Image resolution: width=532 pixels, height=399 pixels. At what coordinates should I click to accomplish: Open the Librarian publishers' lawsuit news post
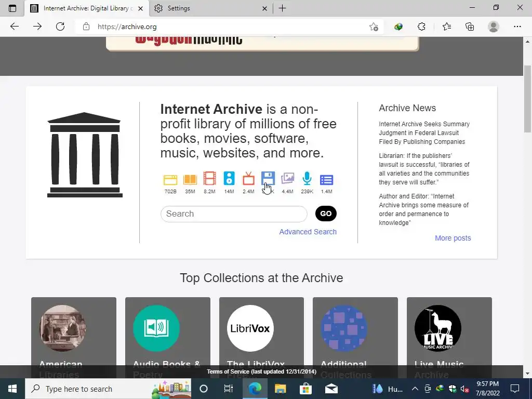coord(424,169)
